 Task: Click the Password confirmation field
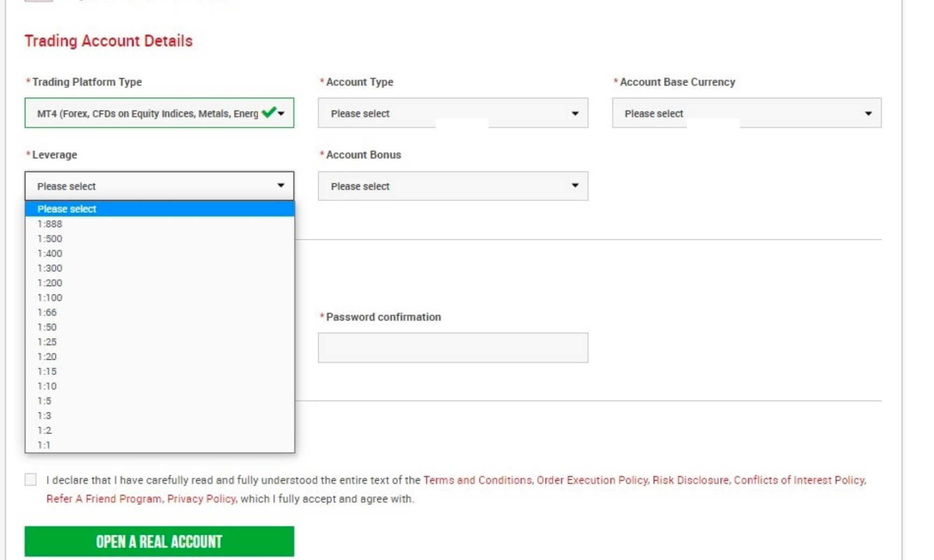453,348
